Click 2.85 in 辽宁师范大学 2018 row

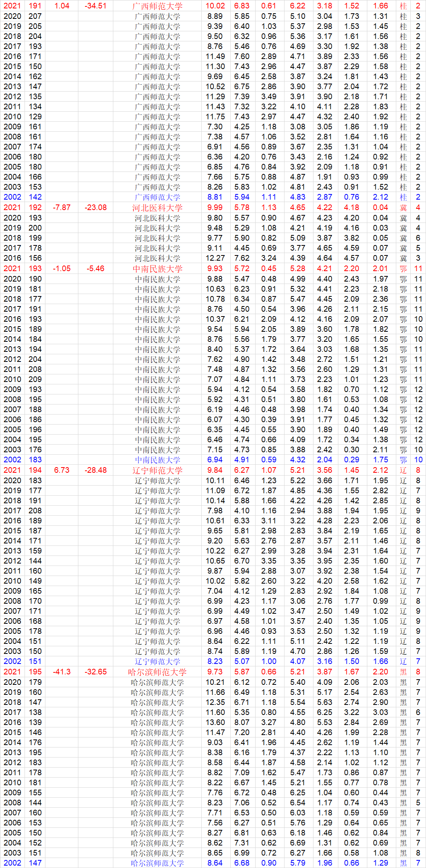[381, 501]
